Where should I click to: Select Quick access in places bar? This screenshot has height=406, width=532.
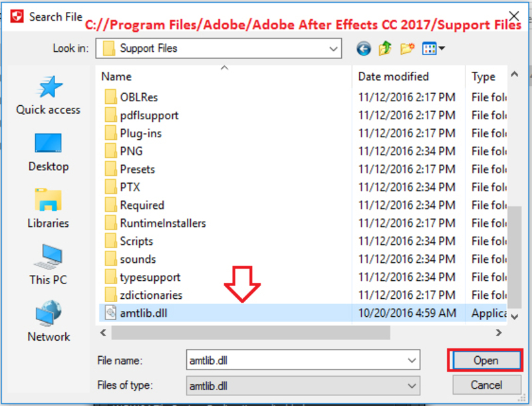pos(49,96)
